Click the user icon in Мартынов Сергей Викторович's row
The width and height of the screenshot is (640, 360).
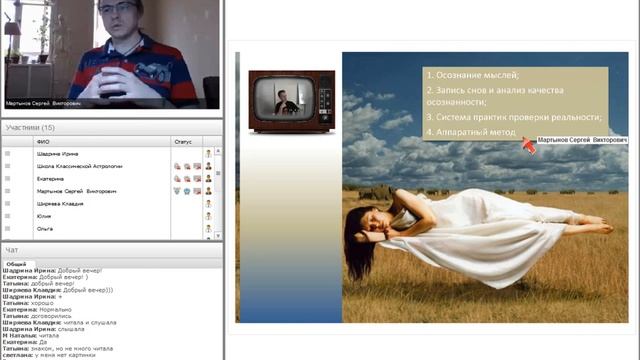click(x=208, y=191)
